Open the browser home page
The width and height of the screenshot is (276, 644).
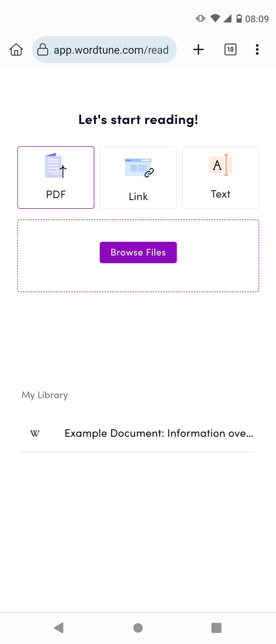coord(16,50)
